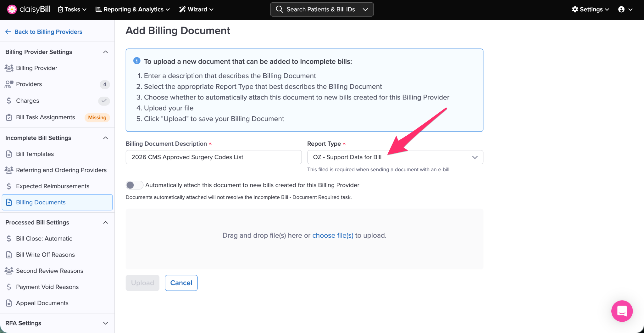
Task: Click the Providers sidebar icon
Action: tap(9, 84)
